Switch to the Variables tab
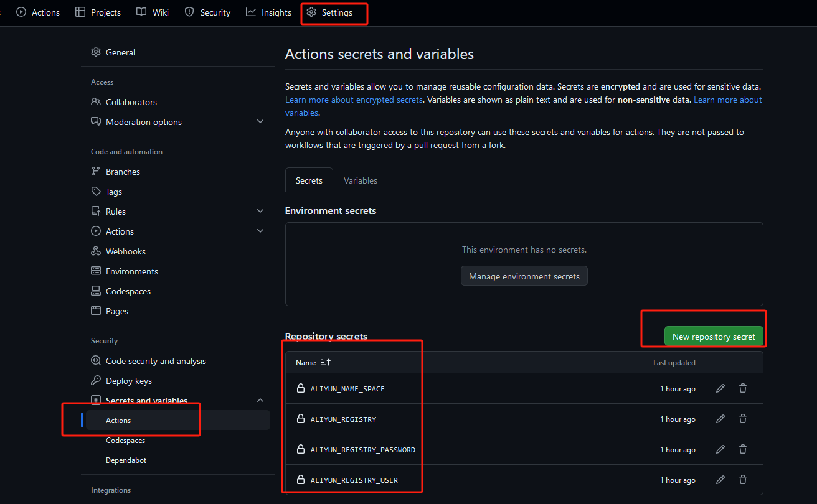Image resolution: width=817 pixels, height=504 pixels. pos(361,180)
